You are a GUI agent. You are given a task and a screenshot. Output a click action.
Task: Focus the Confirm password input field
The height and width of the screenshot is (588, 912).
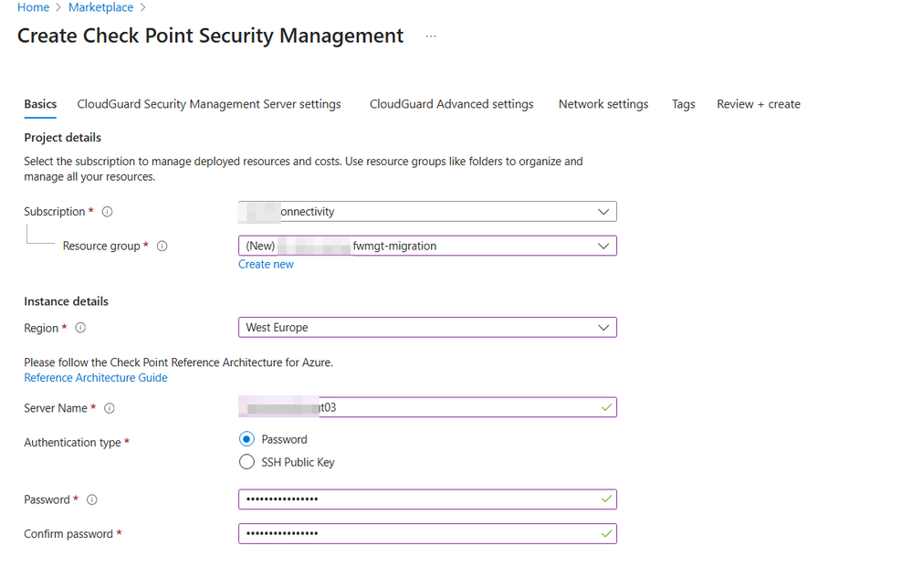point(427,533)
